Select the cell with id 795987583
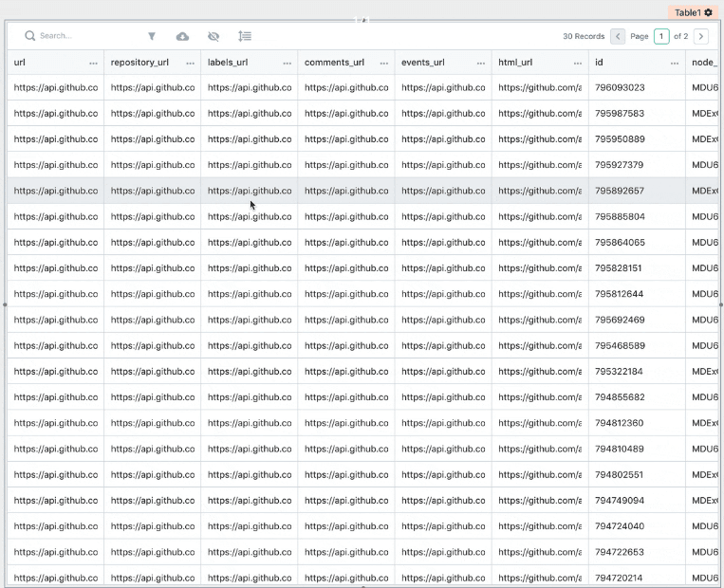 (638, 113)
